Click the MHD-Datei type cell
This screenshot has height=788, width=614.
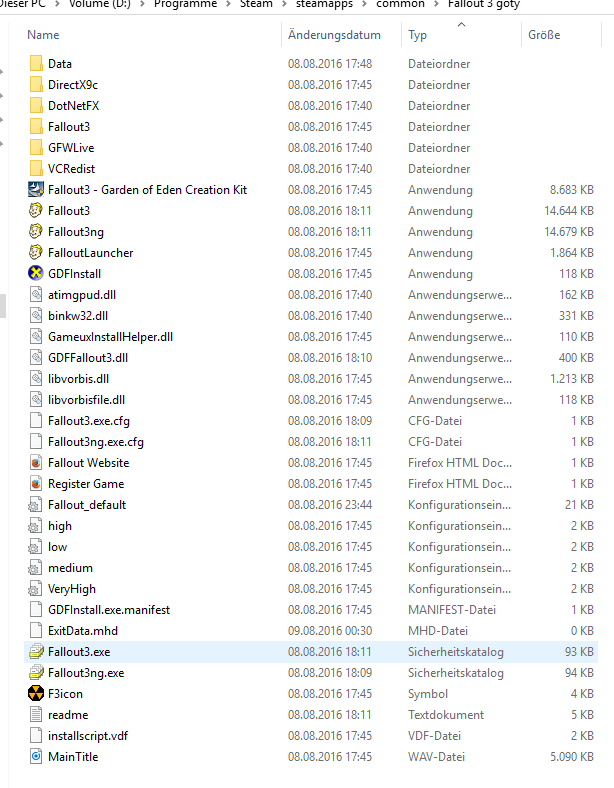click(x=438, y=631)
